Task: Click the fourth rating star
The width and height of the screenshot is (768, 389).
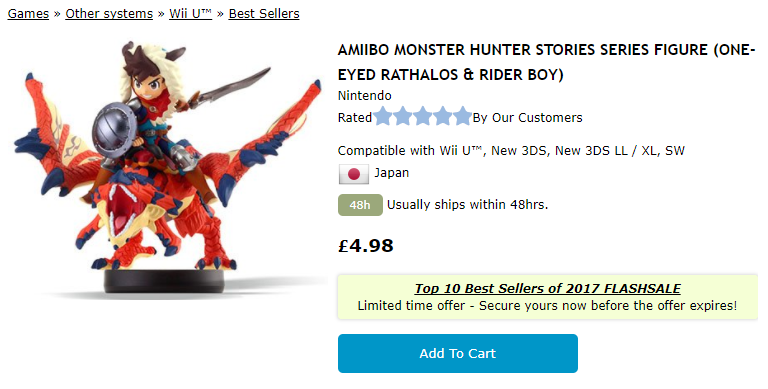Action: (x=442, y=117)
